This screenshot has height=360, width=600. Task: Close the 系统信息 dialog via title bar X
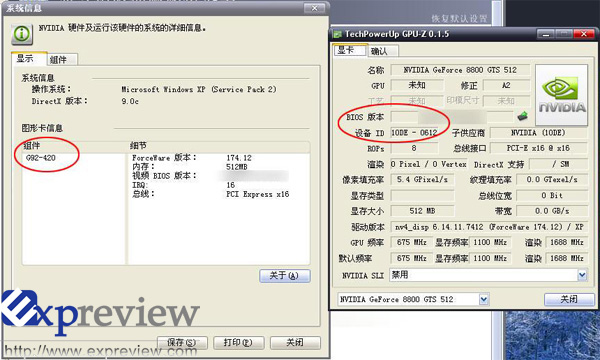coord(315,8)
